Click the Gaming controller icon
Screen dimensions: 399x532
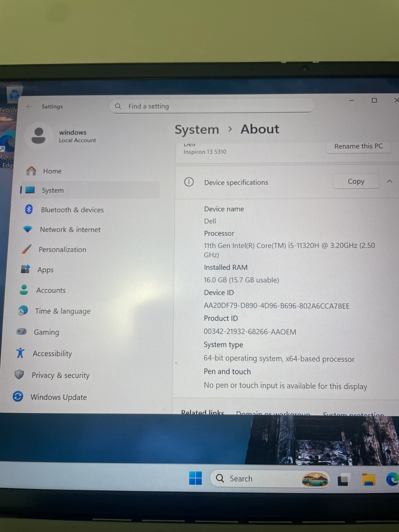[x=21, y=331]
